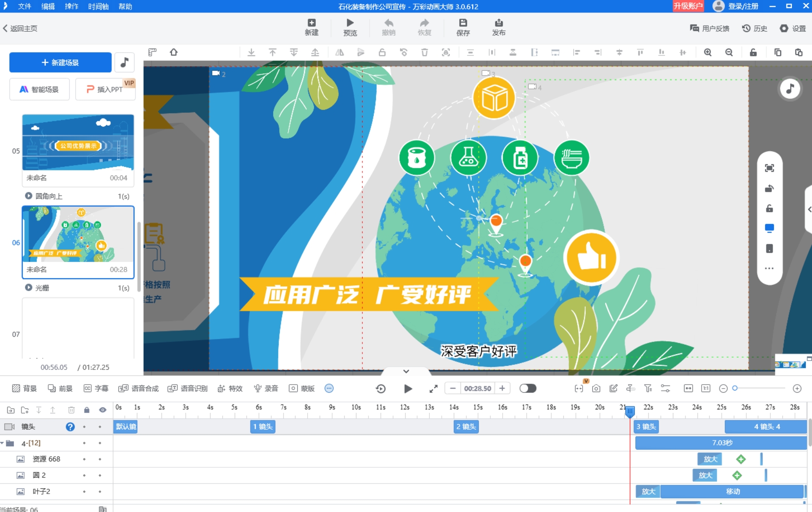The width and height of the screenshot is (812, 512).
Task: Toggle the canvas lock icon in top toolbar
Action: coord(753,52)
